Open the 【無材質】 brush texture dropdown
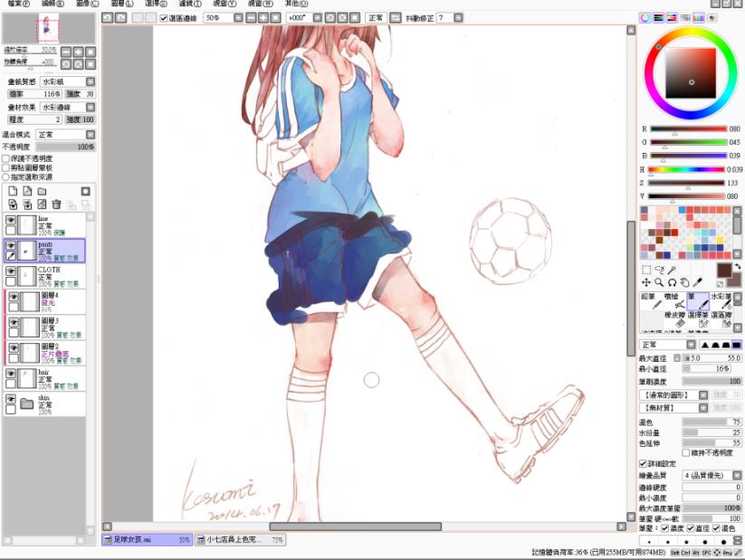745x560 pixels. click(673, 407)
